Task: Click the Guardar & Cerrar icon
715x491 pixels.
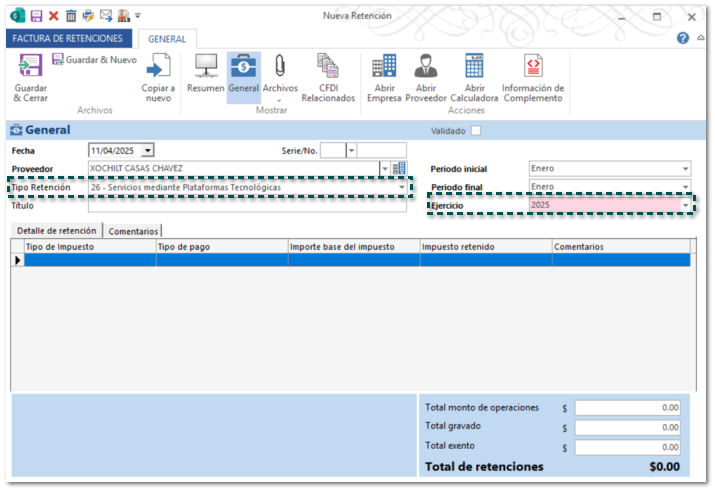Action: [x=30, y=67]
